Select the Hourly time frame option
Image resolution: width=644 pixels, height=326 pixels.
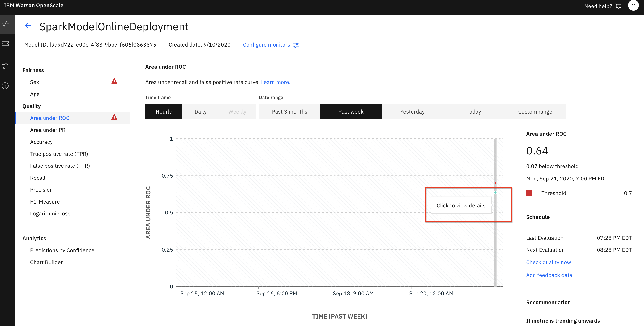[x=164, y=112]
